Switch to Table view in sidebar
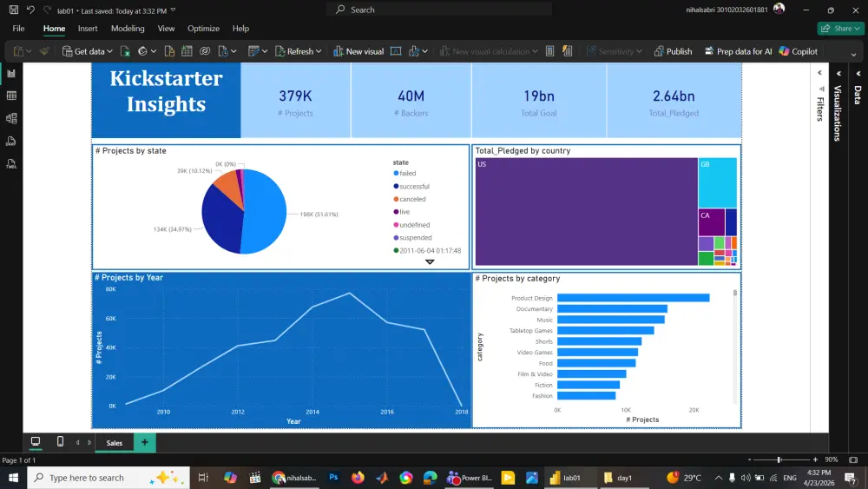Viewport: 868px width, 489px height. [11, 96]
